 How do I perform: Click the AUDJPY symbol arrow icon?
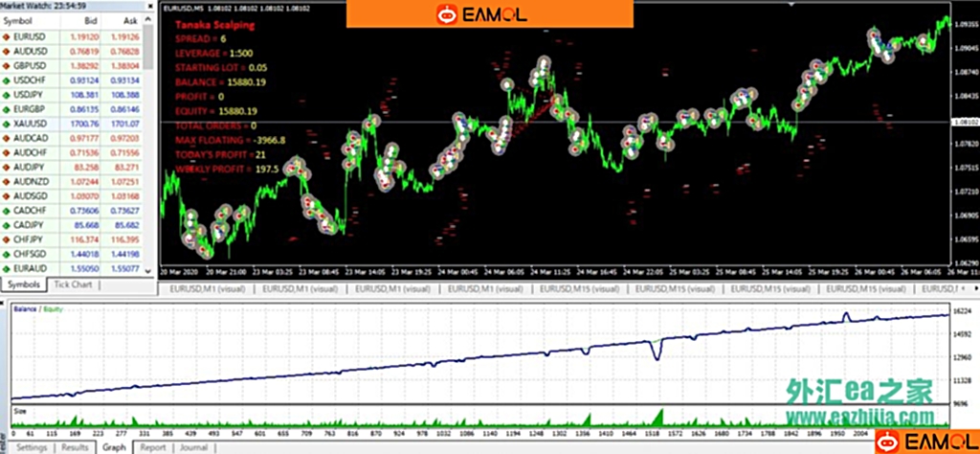tap(7, 167)
